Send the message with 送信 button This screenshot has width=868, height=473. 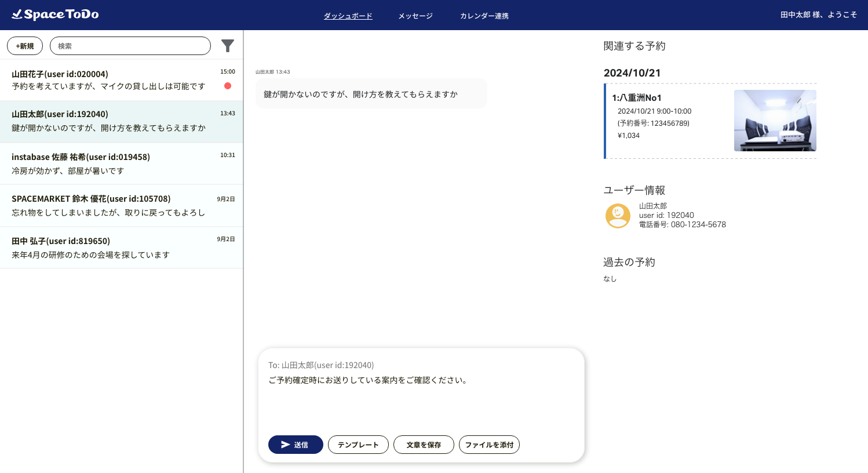(x=296, y=445)
